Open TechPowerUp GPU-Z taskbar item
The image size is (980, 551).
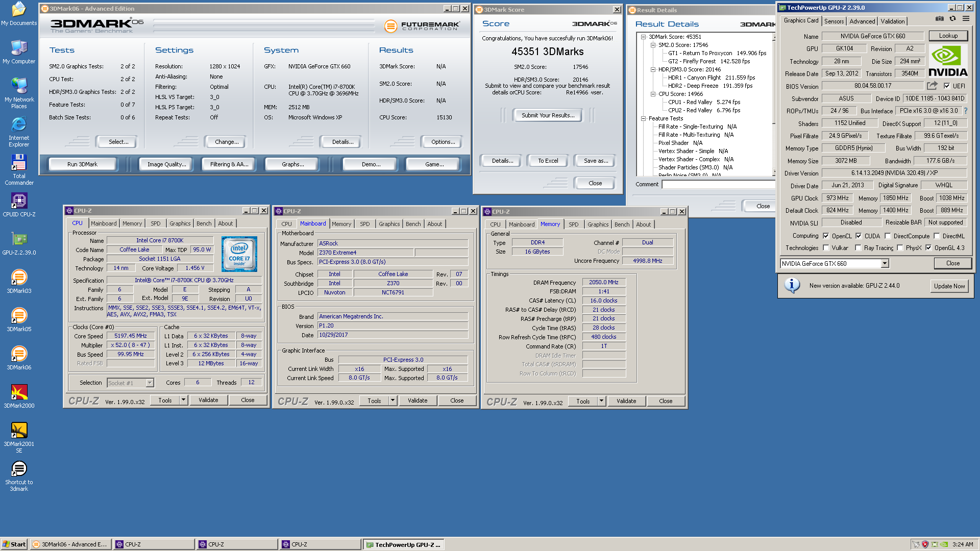[x=403, y=544]
